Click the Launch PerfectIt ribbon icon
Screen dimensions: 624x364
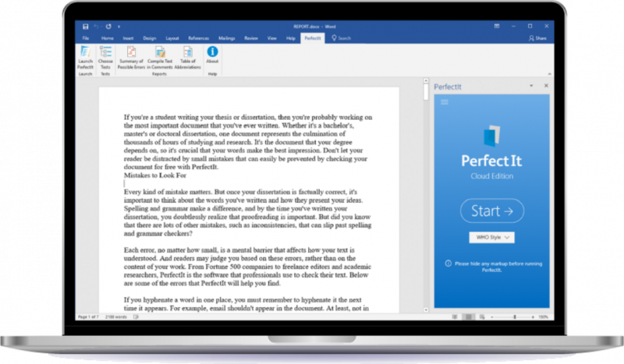[x=85, y=56]
